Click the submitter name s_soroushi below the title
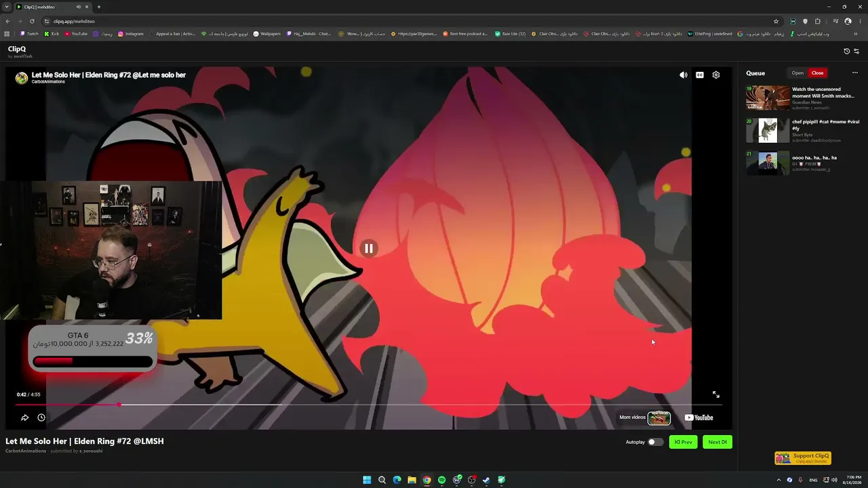The height and width of the screenshot is (488, 868). point(91,451)
